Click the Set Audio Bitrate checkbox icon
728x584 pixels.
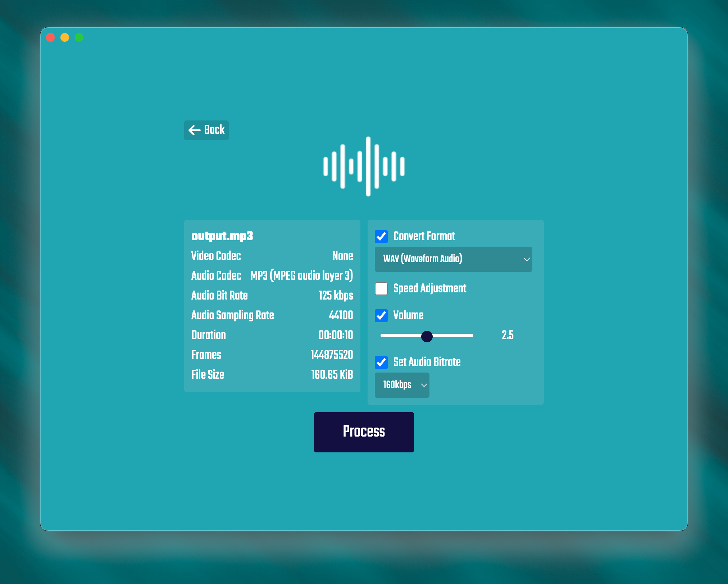[x=382, y=362]
